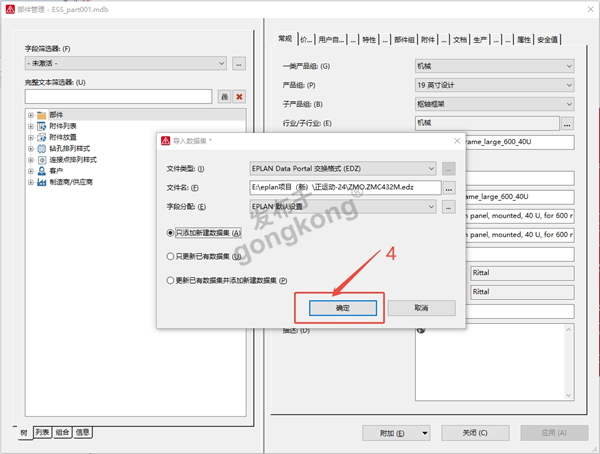The width and height of the screenshot is (600, 454).
Task: Open 附加 button dropdown arrow
Action: click(x=425, y=433)
